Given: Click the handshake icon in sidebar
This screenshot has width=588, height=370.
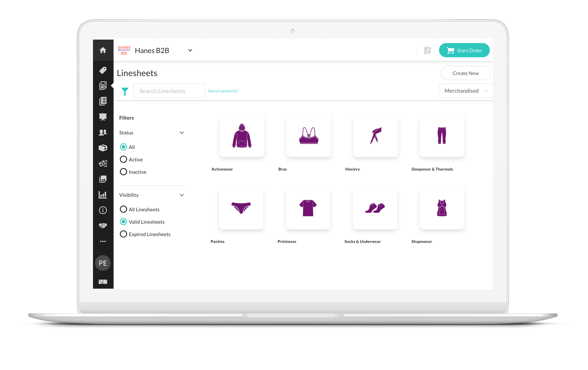Looking at the screenshot, I should pyautogui.click(x=103, y=226).
